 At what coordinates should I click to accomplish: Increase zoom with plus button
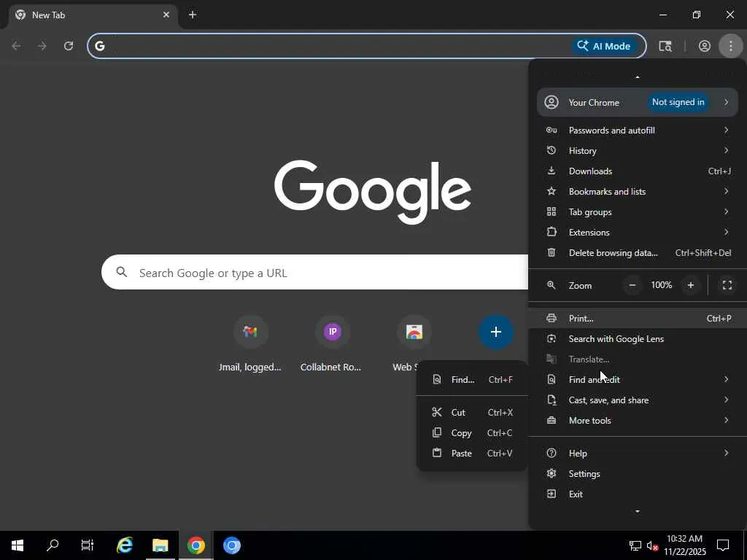click(690, 285)
